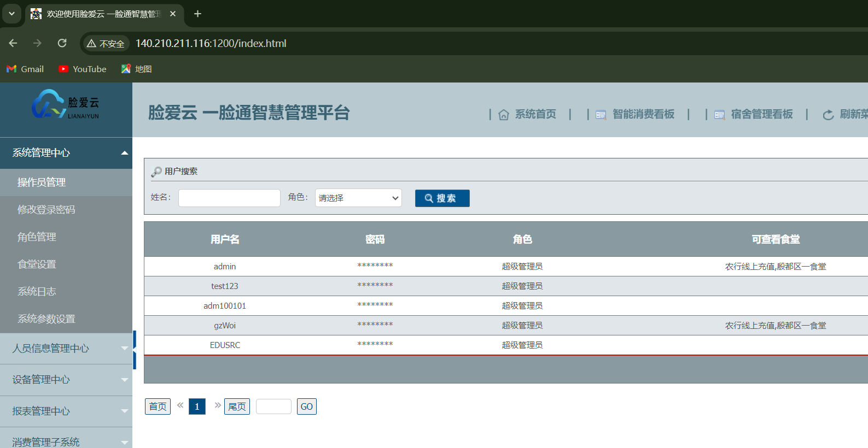This screenshot has height=448, width=868.
Task: Click 超级管理员 role in test123 row
Action: pos(522,286)
